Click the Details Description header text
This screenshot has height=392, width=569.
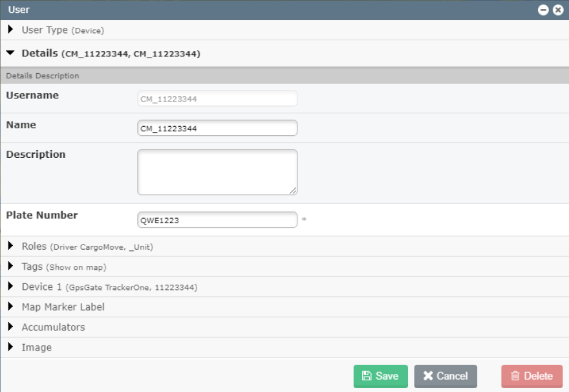tap(43, 76)
